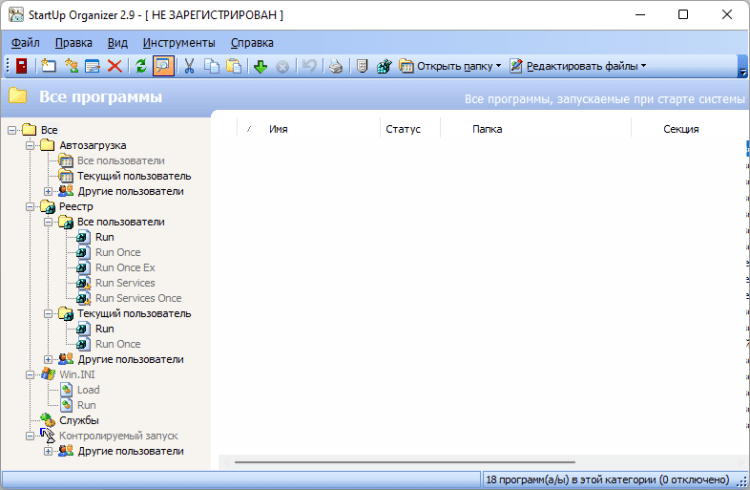Viewport: 750px width, 490px height.
Task: Select Текущий пользователь under Автозагрузка
Action: (x=134, y=176)
